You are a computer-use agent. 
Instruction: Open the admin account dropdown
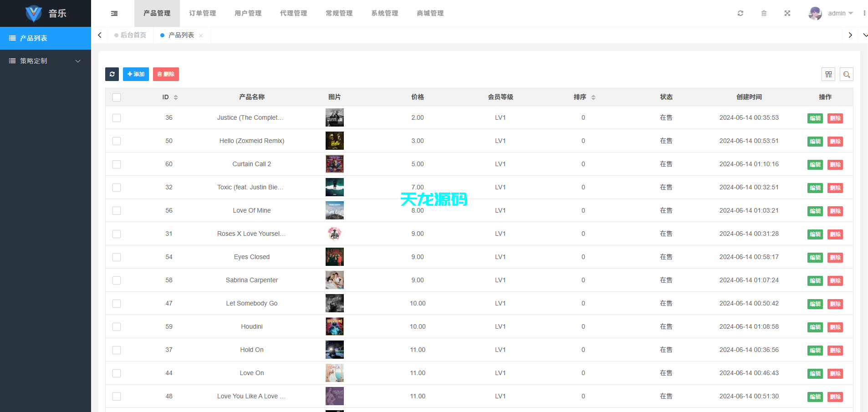838,13
